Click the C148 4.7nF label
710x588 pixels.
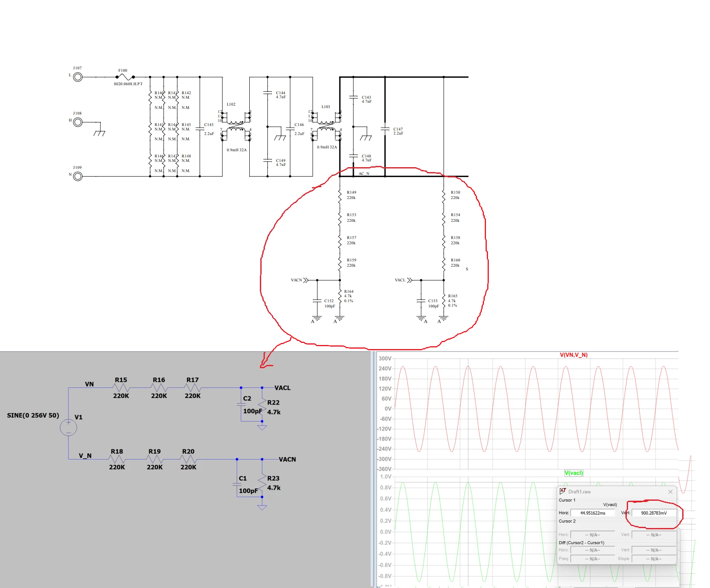366,158
